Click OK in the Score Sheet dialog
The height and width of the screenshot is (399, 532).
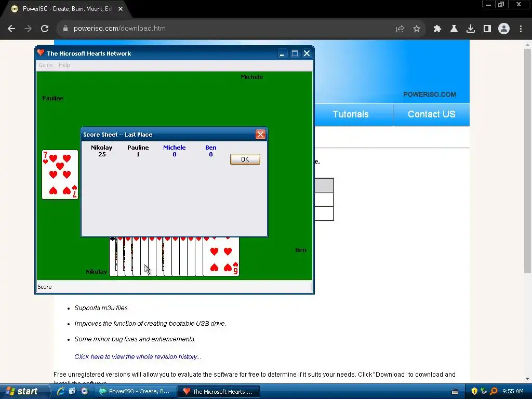(x=245, y=159)
